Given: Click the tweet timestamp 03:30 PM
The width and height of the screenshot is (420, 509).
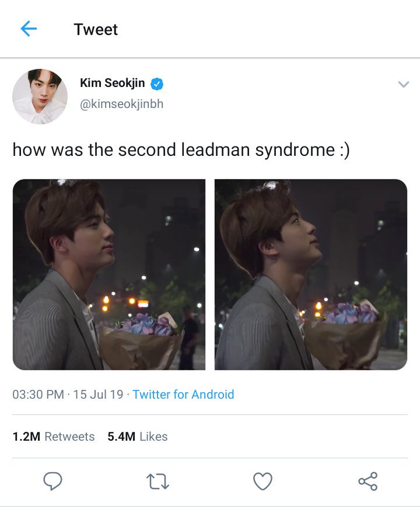Looking at the screenshot, I should point(38,395).
